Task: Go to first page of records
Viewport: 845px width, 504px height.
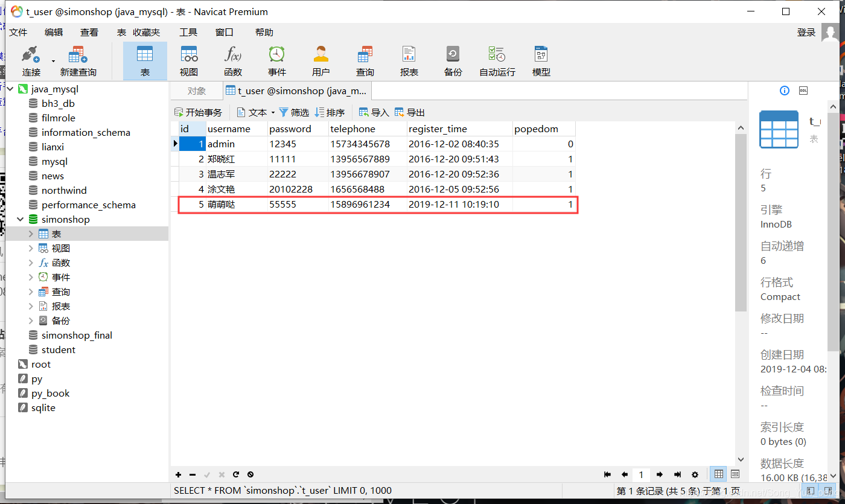Action: (607, 474)
